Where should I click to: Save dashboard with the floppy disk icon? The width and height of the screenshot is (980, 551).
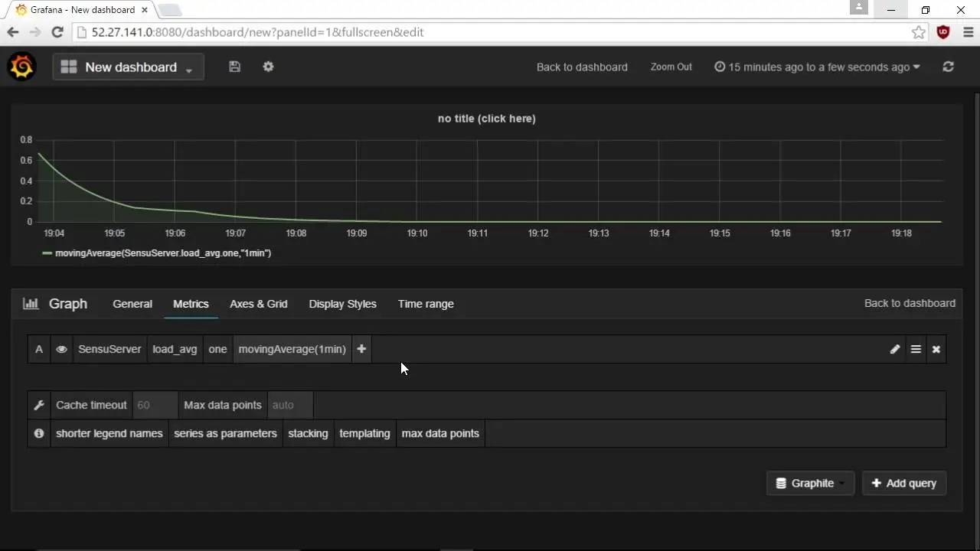[234, 67]
